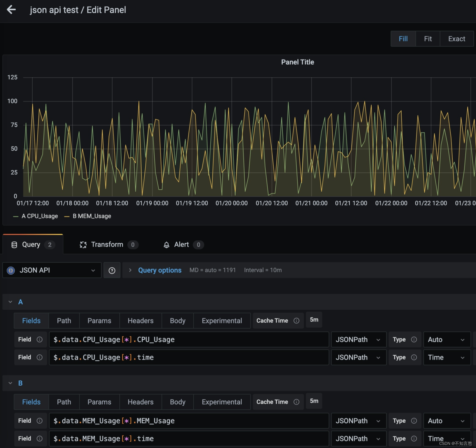This screenshot has height=448, width=476.
Task: Click the $.data.CPU_Usage[*].time field input
Action: coord(189,357)
